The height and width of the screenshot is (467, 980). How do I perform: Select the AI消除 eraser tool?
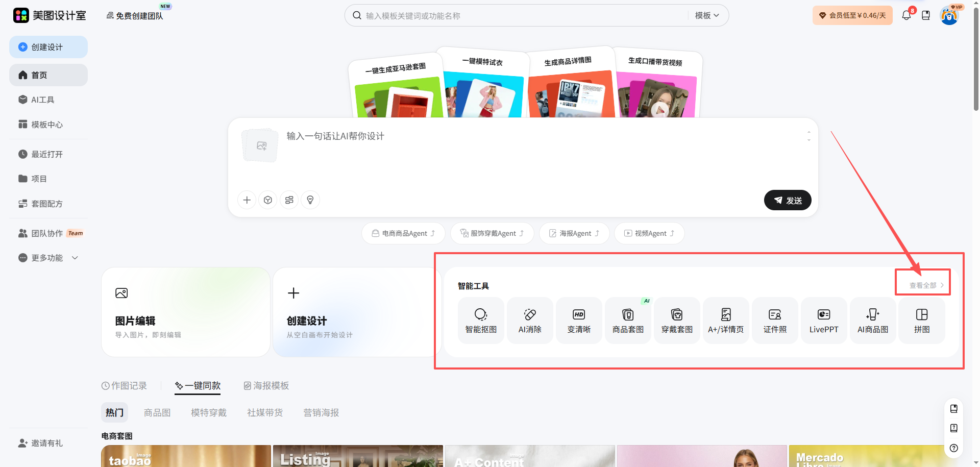[x=530, y=321]
